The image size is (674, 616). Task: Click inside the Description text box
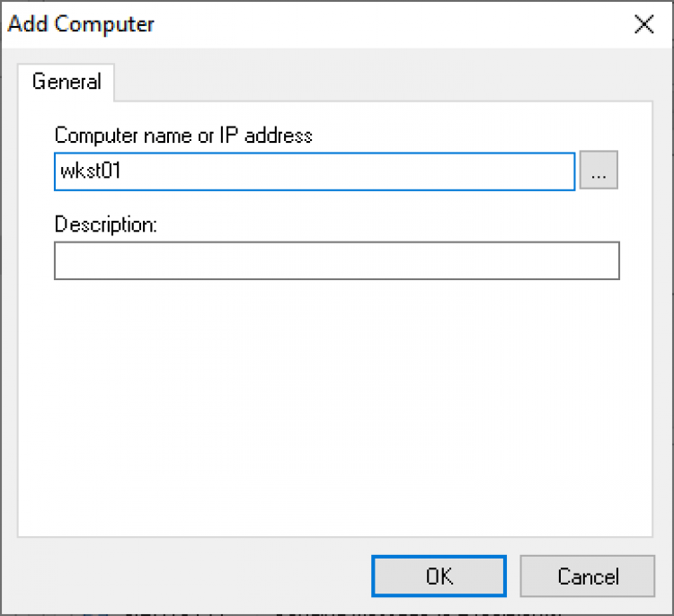click(x=337, y=260)
